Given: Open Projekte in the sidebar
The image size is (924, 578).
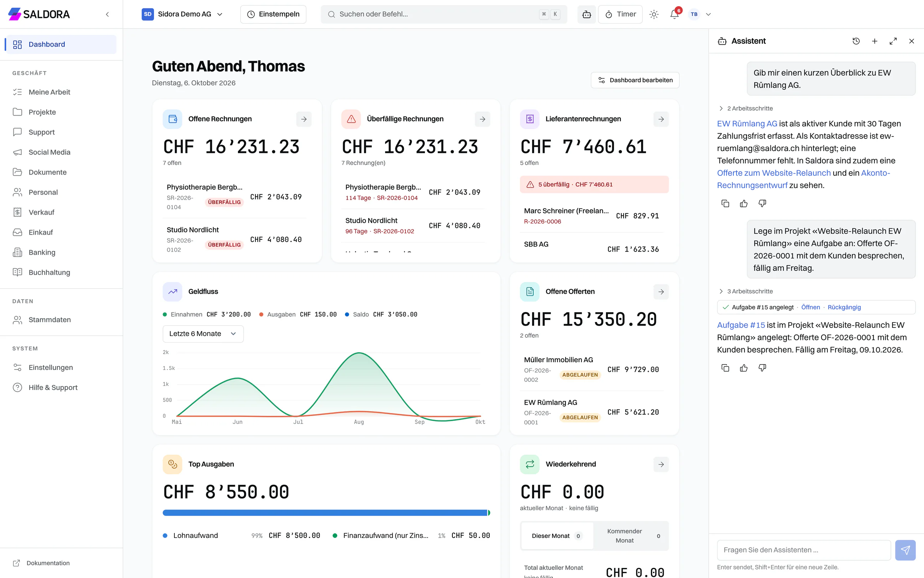Looking at the screenshot, I should click(x=61, y=112).
